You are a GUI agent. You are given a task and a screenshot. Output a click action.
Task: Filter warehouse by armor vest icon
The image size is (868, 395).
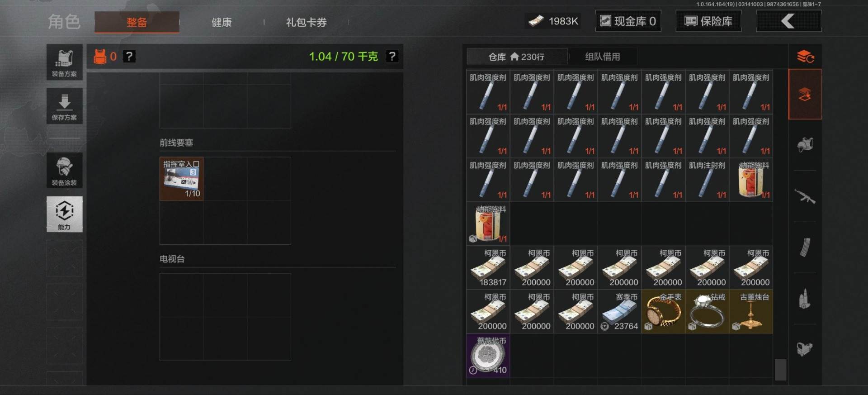coord(805,145)
